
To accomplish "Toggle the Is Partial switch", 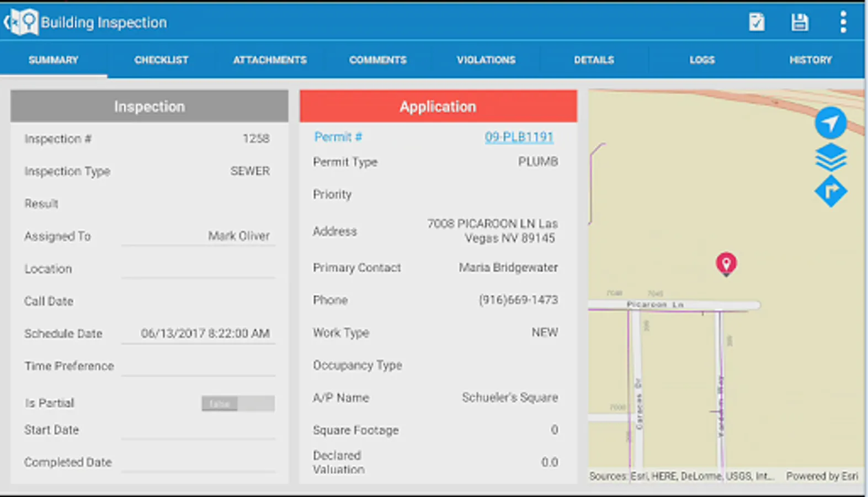I will coord(238,404).
